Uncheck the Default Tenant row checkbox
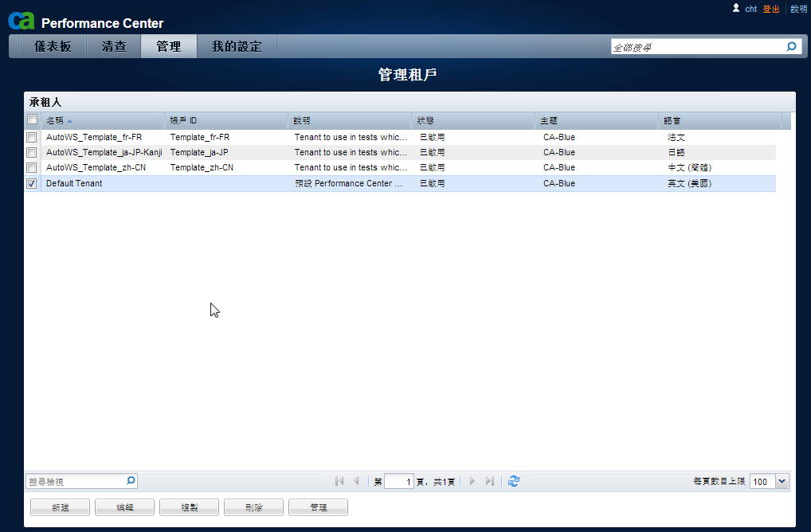 pos(32,183)
